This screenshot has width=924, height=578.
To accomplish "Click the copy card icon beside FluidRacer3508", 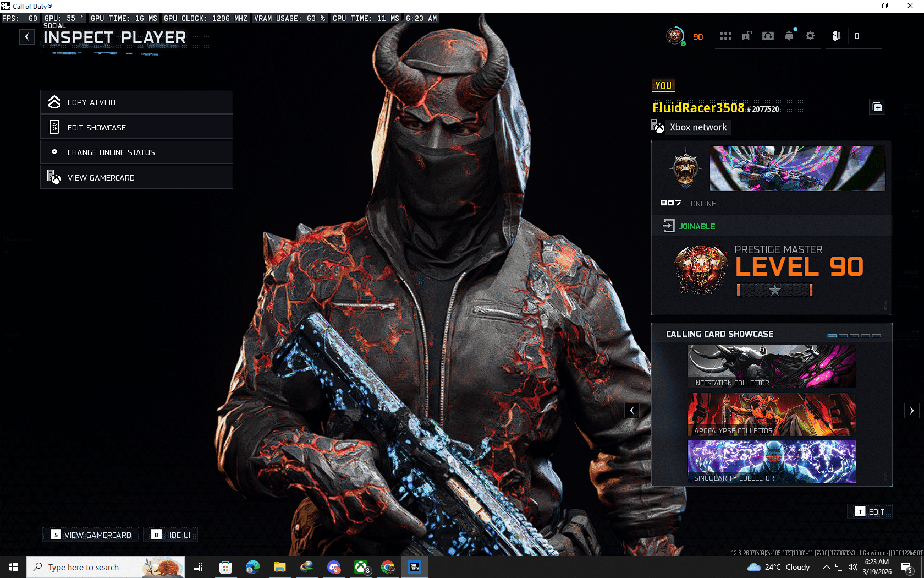I will tap(877, 107).
